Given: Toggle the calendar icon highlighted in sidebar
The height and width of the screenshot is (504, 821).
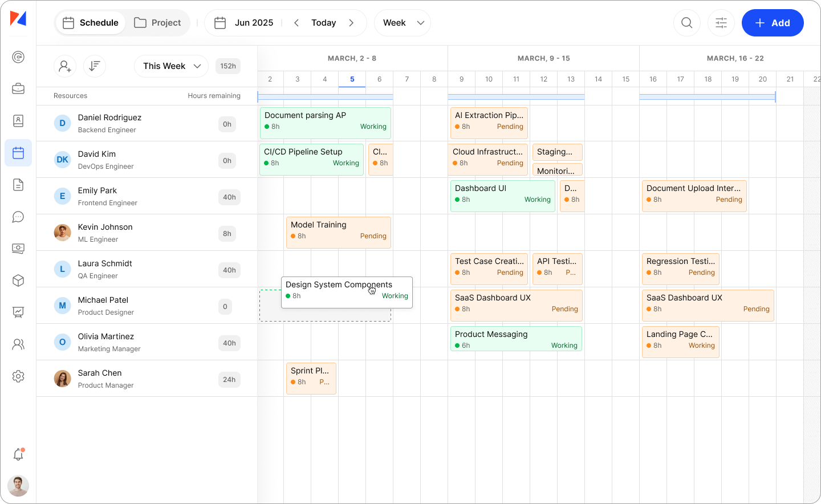Looking at the screenshot, I should (18, 153).
